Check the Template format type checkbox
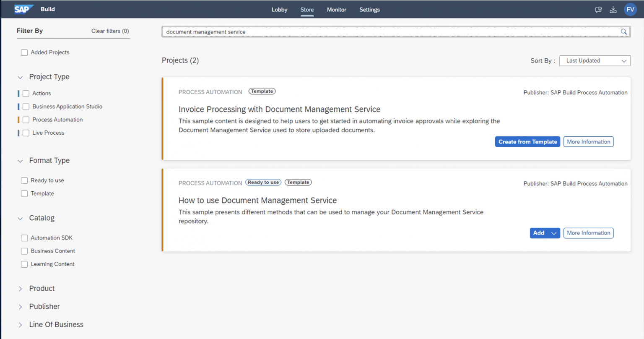Image resolution: width=644 pixels, height=339 pixels. click(x=24, y=193)
